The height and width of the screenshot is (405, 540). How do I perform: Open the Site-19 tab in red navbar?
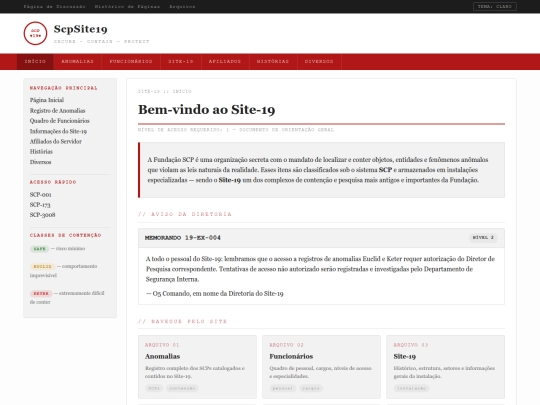pos(181,62)
